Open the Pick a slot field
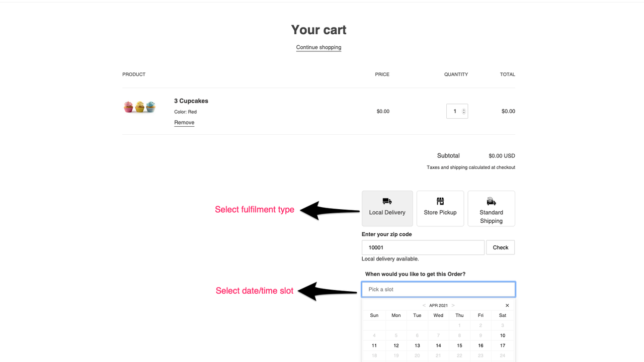Viewport: 644px width, 362px height. pyautogui.click(x=438, y=289)
